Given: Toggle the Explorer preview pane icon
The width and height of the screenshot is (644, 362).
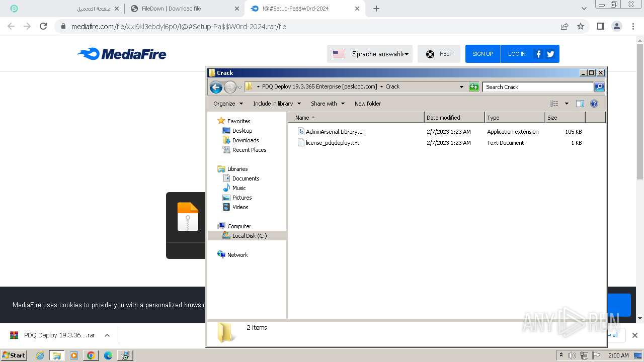Looking at the screenshot, I should 580,104.
